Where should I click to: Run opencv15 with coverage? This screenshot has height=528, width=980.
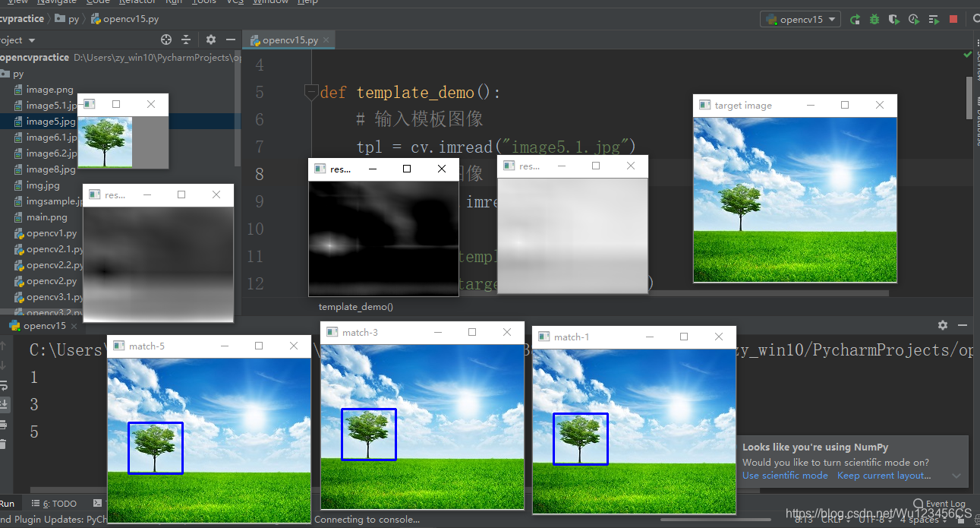[x=894, y=20]
